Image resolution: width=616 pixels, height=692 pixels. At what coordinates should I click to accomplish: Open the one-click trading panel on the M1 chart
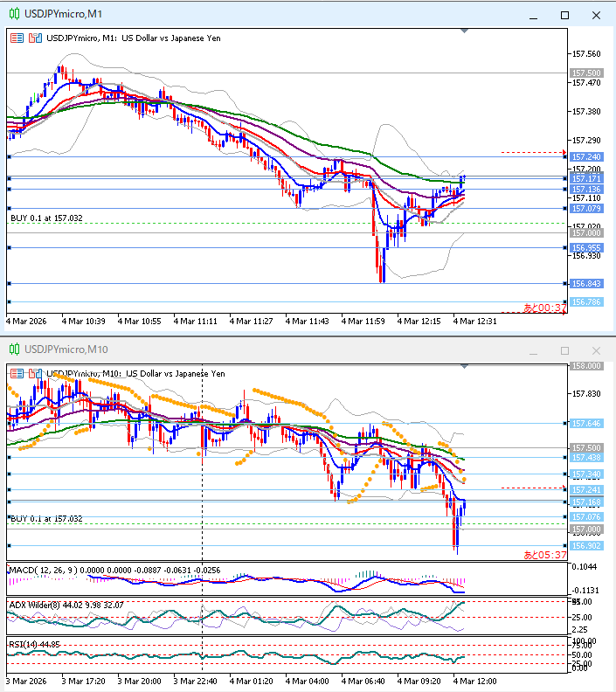pos(17,38)
